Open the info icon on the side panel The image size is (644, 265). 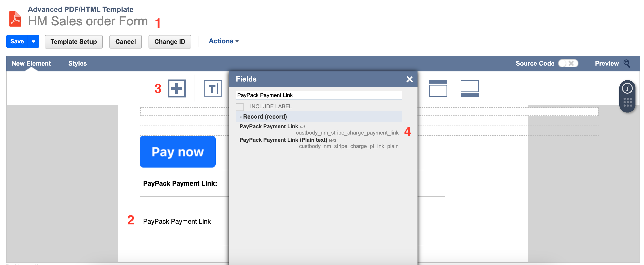[x=627, y=88]
